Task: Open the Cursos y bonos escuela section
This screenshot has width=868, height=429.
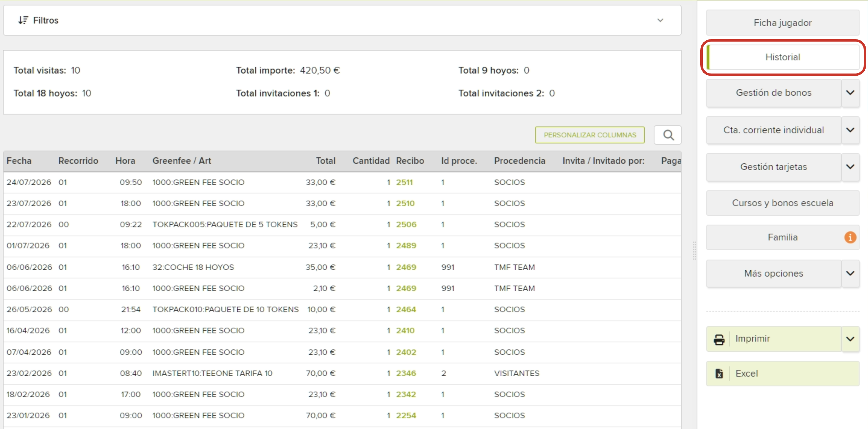Action: [x=782, y=203]
